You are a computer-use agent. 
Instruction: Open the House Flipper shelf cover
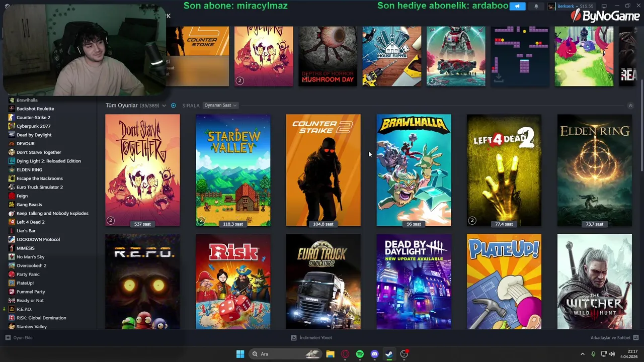coord(392,56)
